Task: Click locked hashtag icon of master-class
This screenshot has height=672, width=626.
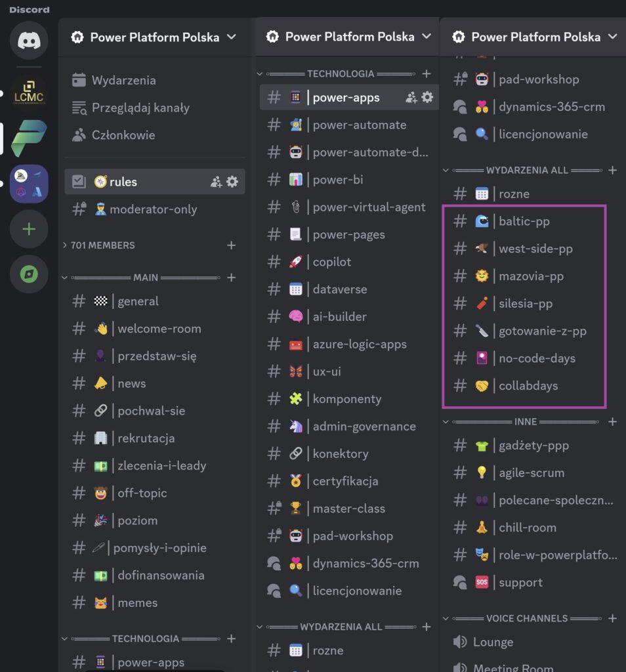Action: pyautogui.click(x=275, y=509)
